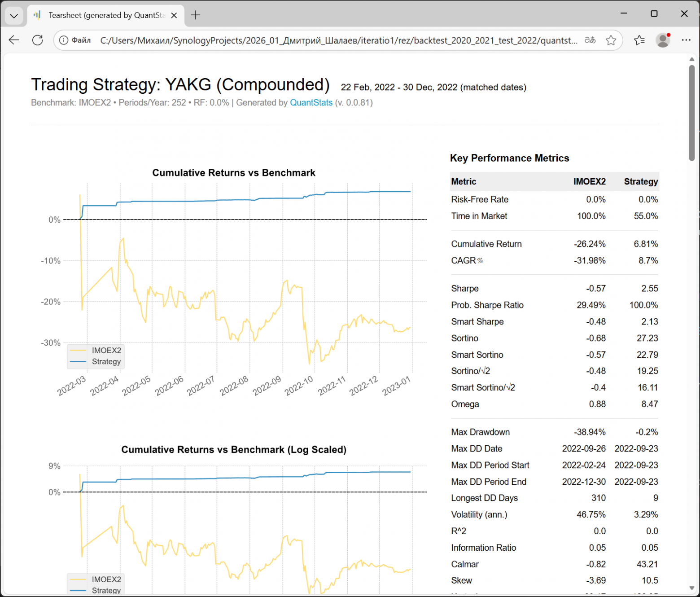Image resolution: width=700 pixels, height=597 pixels.
Task: Reload the tearsheet page
Action: (x=38, y=40)
